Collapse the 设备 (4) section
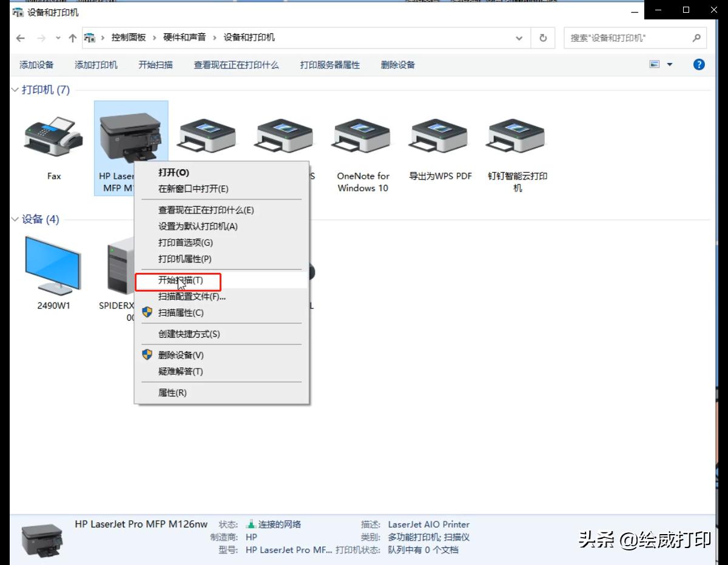 (x=15, y=219)
